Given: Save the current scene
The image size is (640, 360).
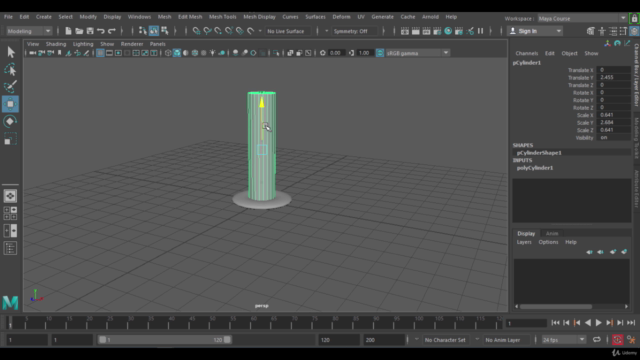Looking at the screenshot, I should 90,31.
